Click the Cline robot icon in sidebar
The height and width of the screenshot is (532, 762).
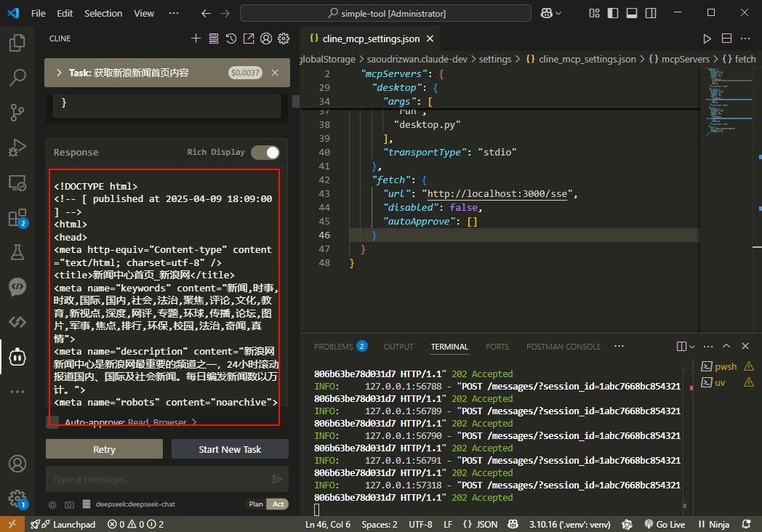(x=17, y=356)
